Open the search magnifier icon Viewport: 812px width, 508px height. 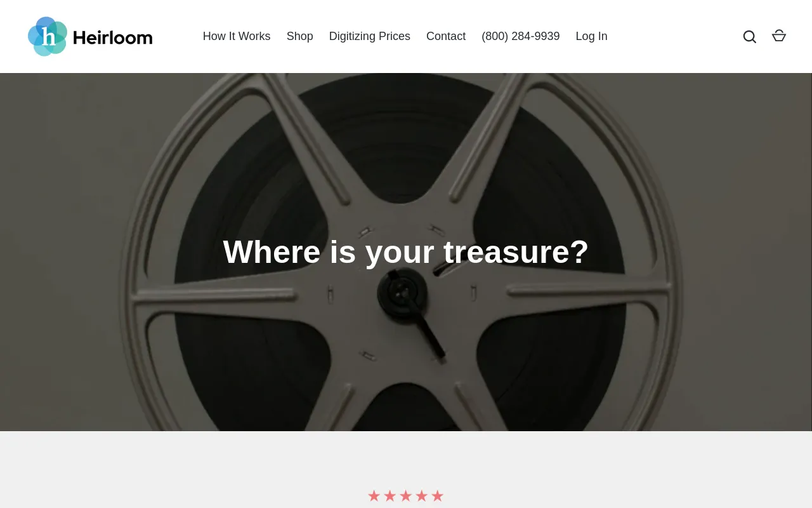[749, 37]
